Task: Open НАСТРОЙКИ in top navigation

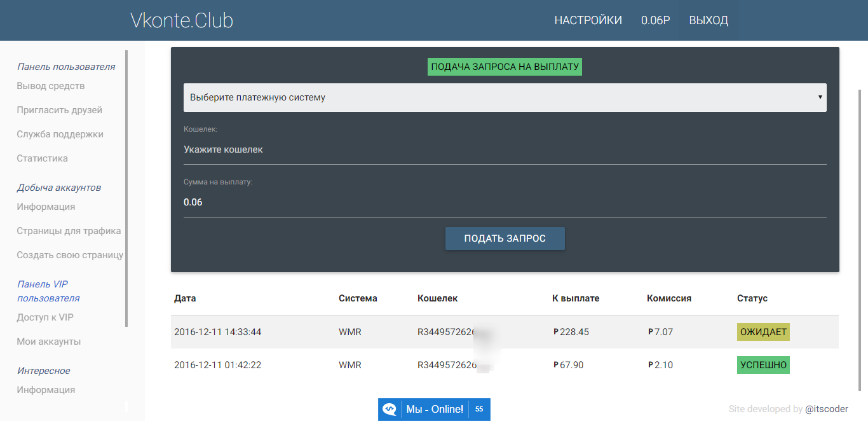Action: click(588, 20)
